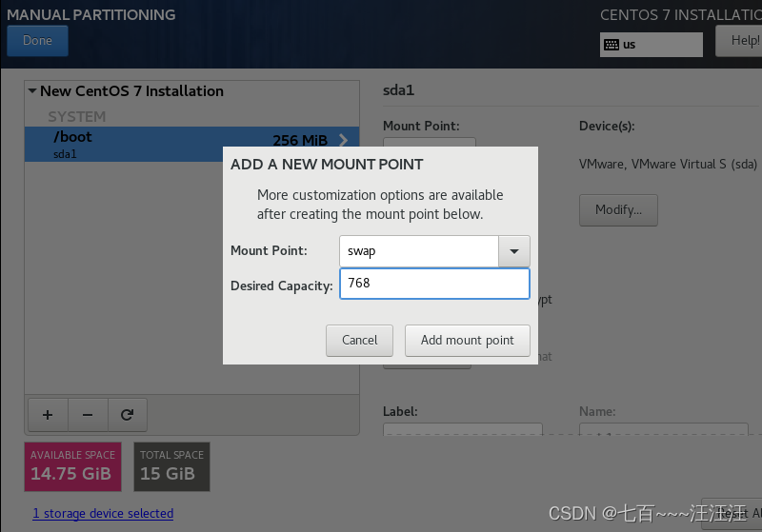Open the Mount Point dropdown arrow in the dialog
This screenshot has width=762, height=532.
[x=514, y=251]
